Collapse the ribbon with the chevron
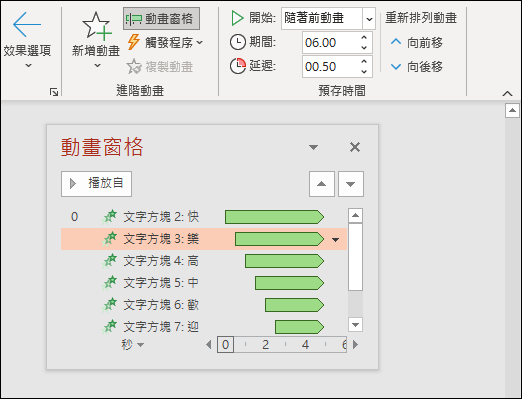522x399 pixels. click(x=507, y=94)
